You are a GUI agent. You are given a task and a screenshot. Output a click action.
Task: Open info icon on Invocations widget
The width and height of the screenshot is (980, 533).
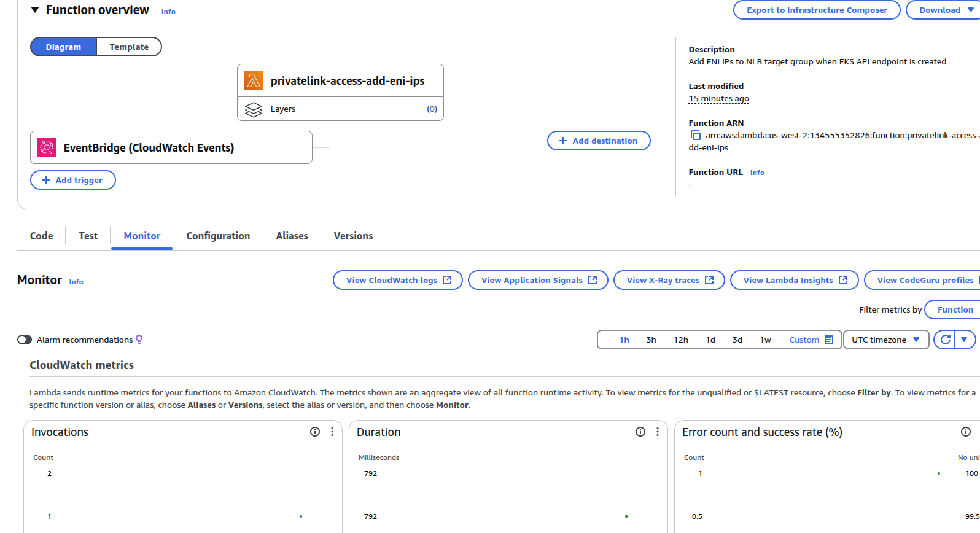(x=315, y=432)
